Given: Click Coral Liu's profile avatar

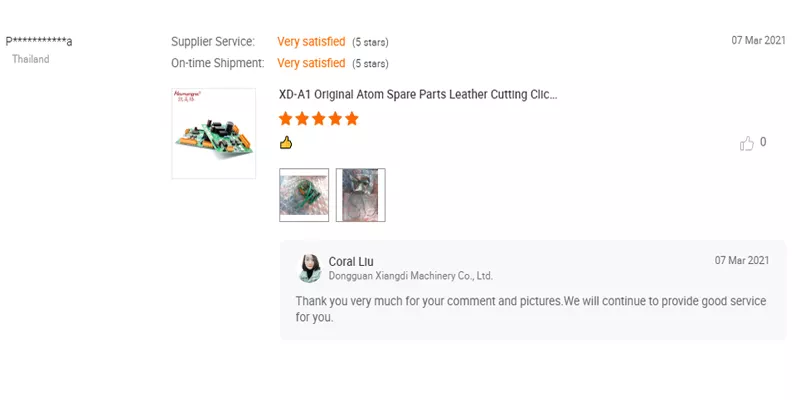Looking at the screenshot, I should click(x=310, y=268).
